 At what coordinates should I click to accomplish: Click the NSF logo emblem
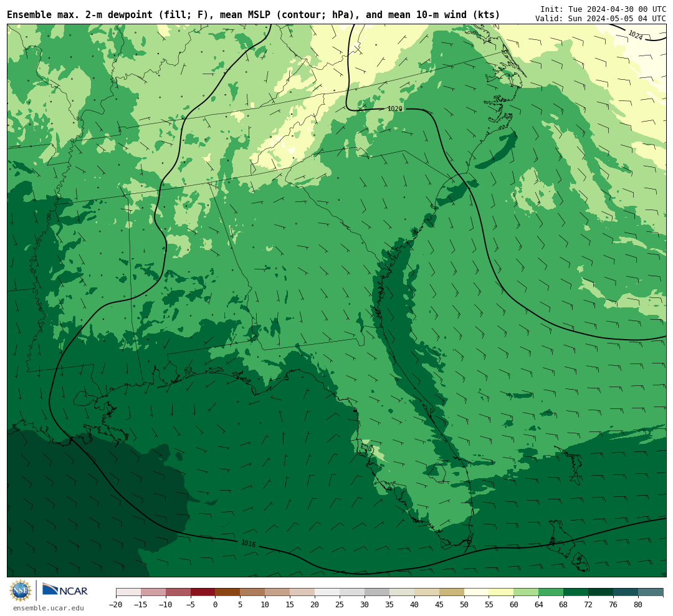(21, 590)
